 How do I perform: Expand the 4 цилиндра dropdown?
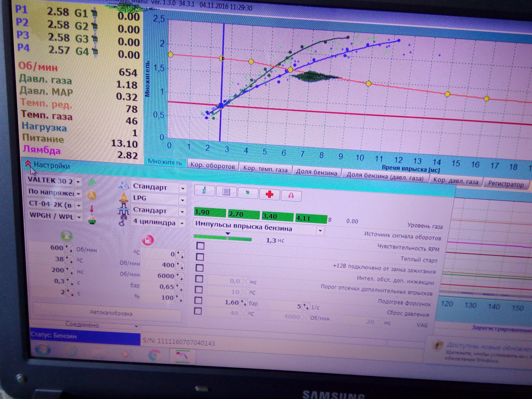[182, 224]
